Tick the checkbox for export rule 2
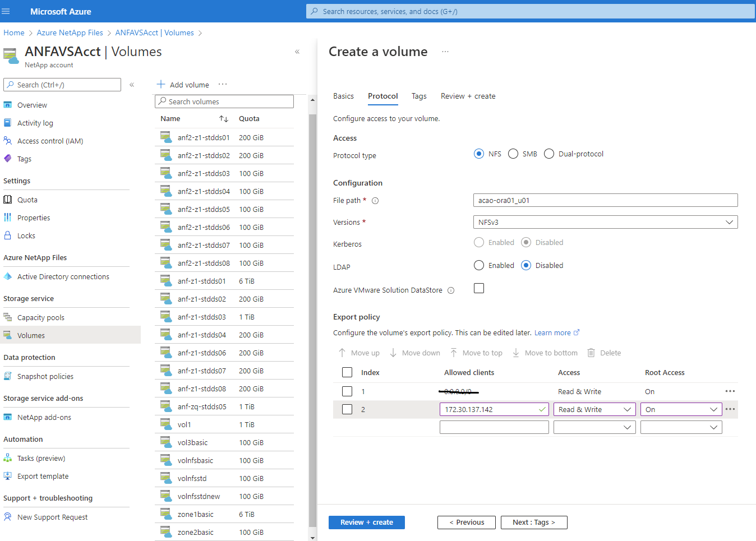This screenshot has width=756, height=541. click(347, 409)
